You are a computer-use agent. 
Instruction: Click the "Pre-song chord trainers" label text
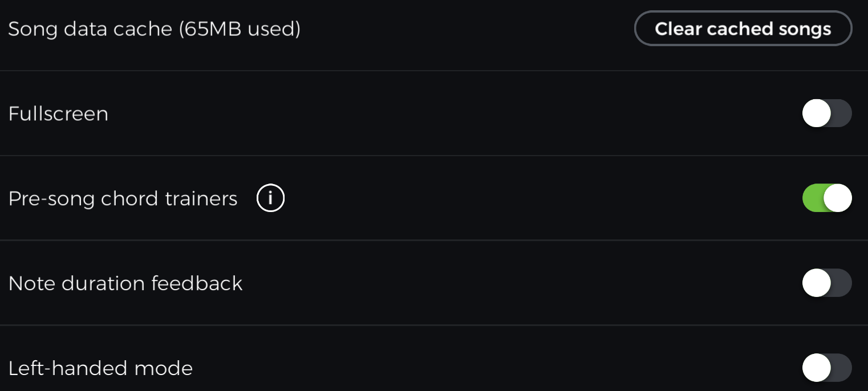click(123, 199)
